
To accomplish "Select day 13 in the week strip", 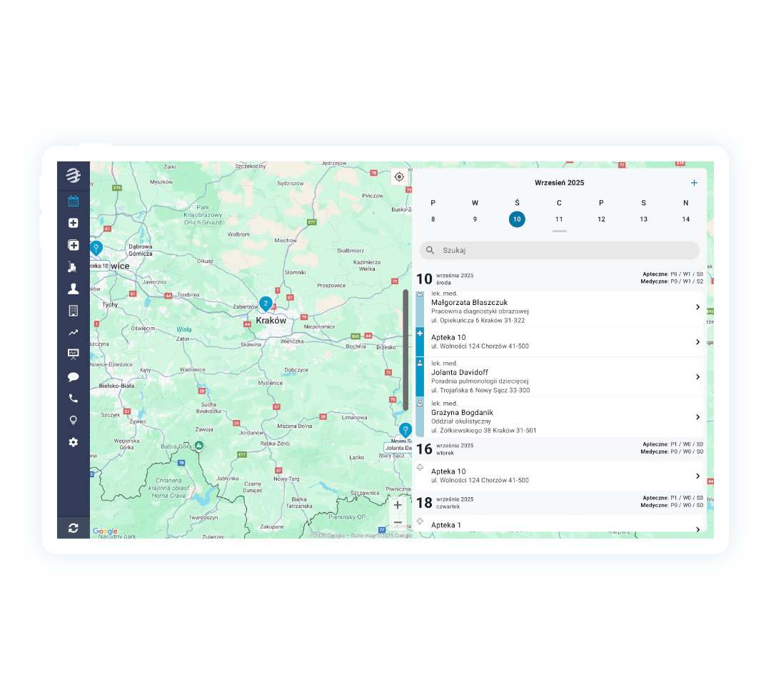I will pyautogui.click(x=644, y=219).
